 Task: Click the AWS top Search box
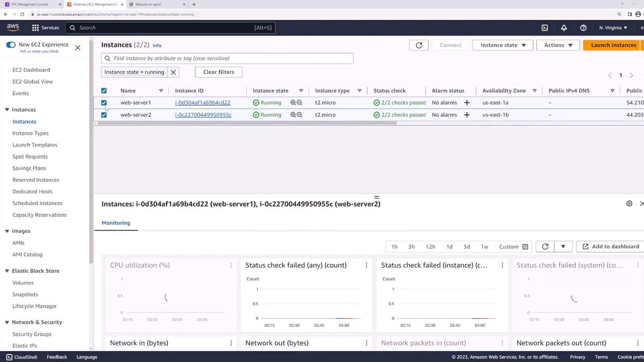170,28
